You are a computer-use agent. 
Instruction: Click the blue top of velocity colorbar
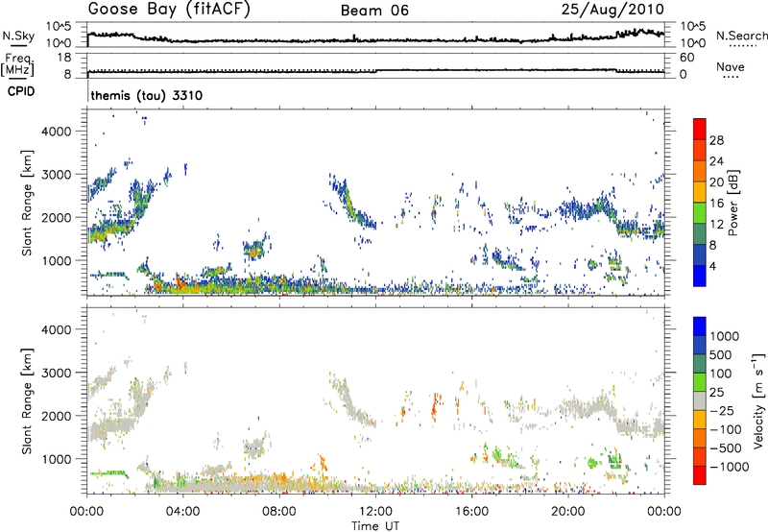tap(700, 326)
